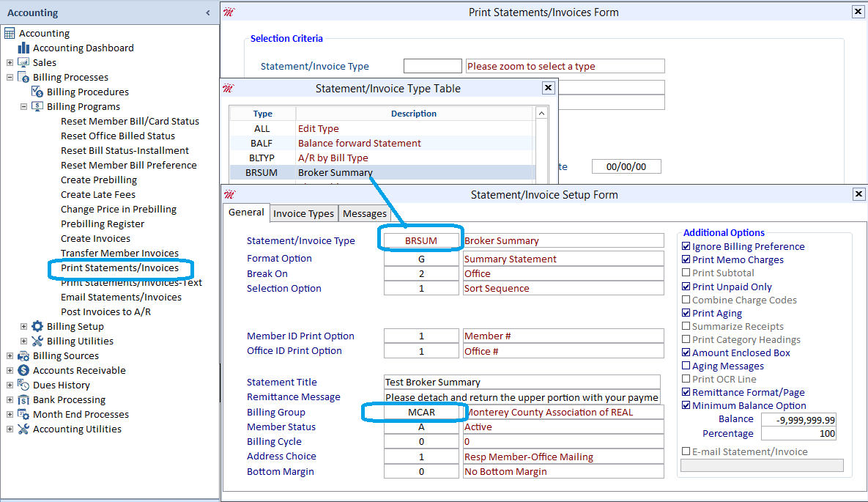Open Post Invoices to A/R
868x502 pixels.
click(x=105, y=311)
